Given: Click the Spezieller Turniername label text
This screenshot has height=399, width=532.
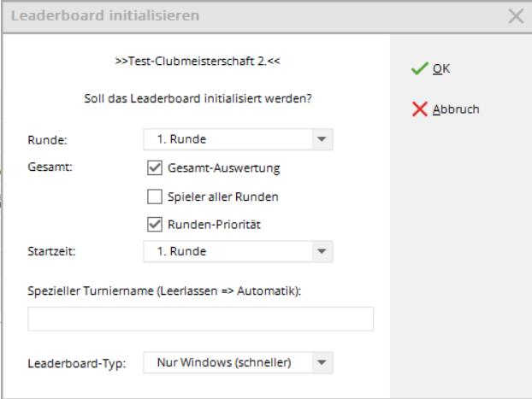Looking at the screenshot, I should pos(163,292).
